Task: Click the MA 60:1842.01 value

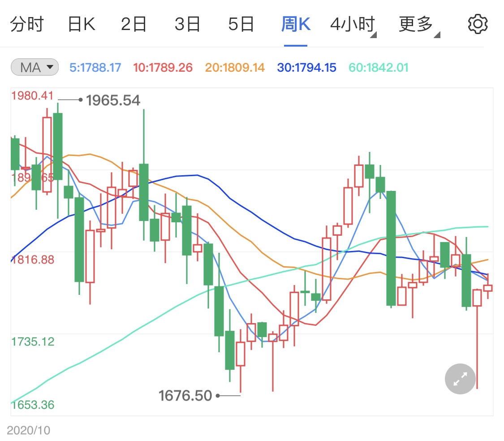Action: [x=379, y=68]
